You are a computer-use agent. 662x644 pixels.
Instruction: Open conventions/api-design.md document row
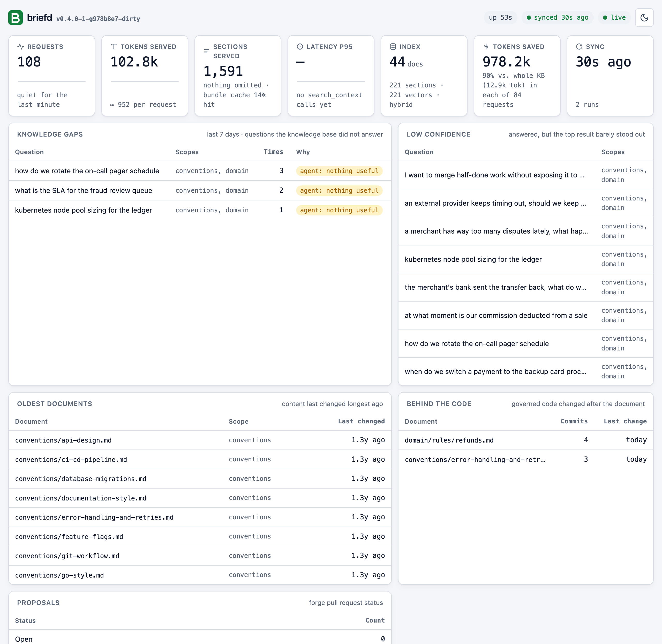coord(200,440)
